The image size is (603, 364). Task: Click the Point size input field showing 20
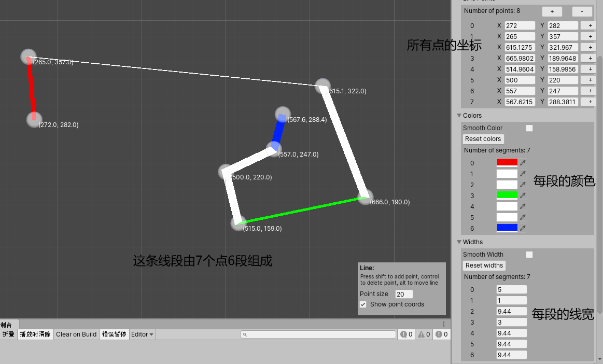pos(403,293)
